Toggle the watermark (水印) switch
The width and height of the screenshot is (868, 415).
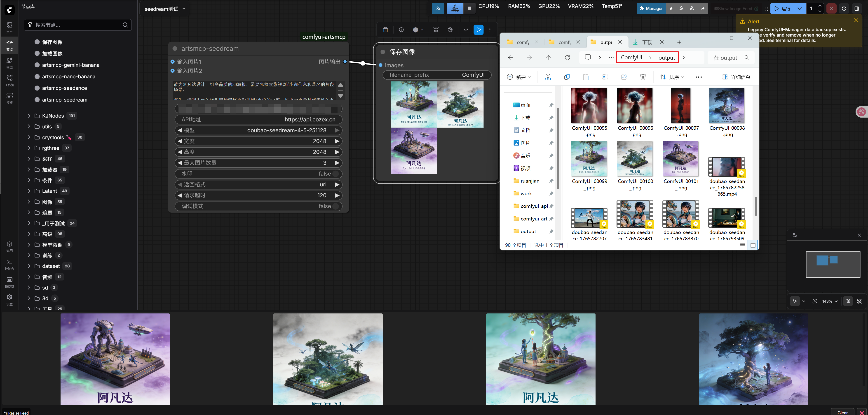coord(335,174)
